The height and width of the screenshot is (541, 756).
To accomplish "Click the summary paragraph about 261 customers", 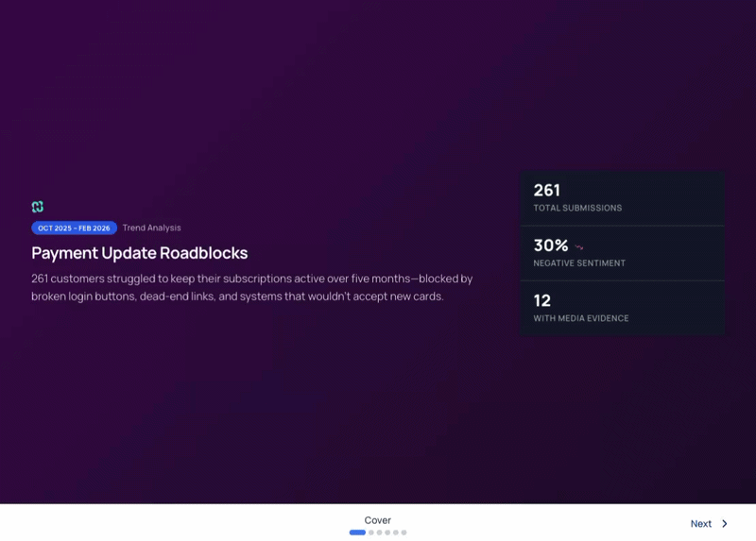I will click(x=252, y=287).
